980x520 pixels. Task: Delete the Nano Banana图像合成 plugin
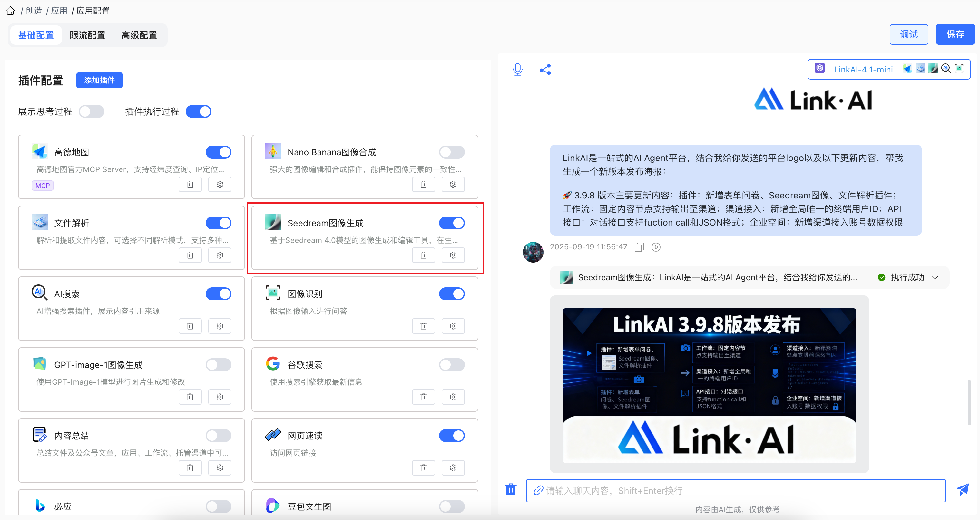coord(423,184)
